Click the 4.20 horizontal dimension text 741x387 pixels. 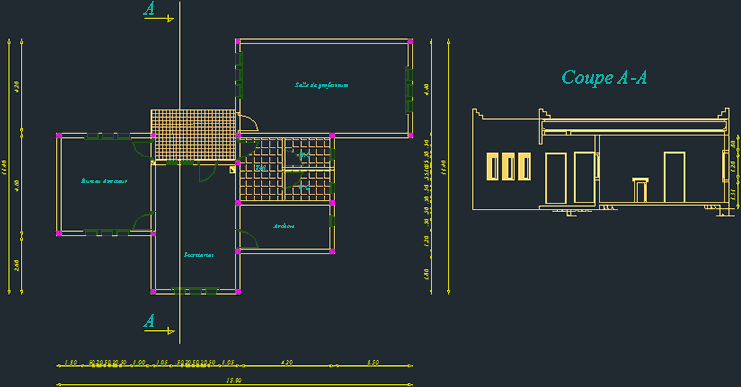click(286, 363)
